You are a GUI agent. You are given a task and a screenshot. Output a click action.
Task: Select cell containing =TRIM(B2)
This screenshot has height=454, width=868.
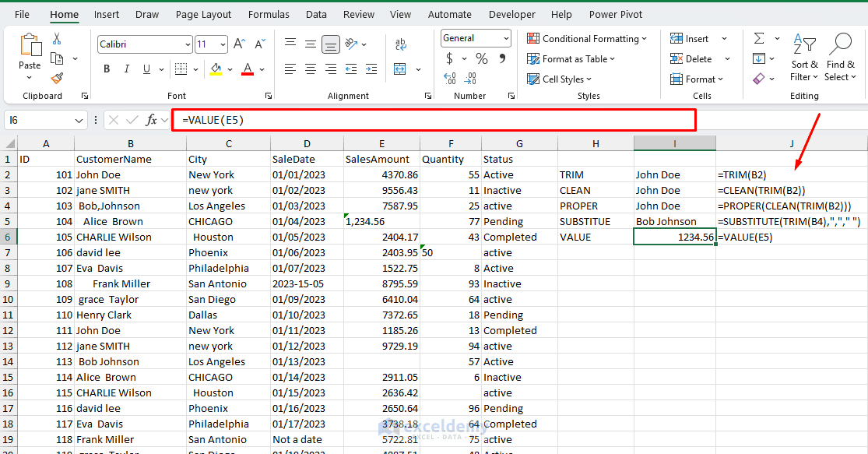[791, 175]
